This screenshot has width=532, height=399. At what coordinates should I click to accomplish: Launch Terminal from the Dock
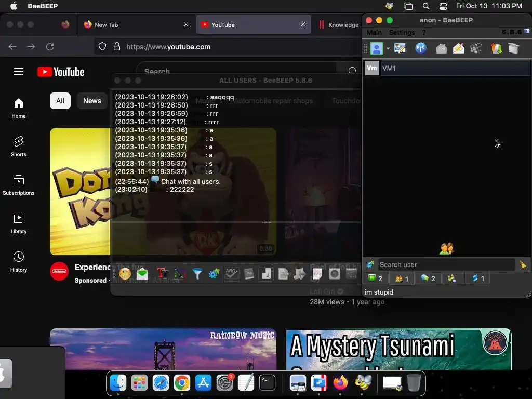267,383
